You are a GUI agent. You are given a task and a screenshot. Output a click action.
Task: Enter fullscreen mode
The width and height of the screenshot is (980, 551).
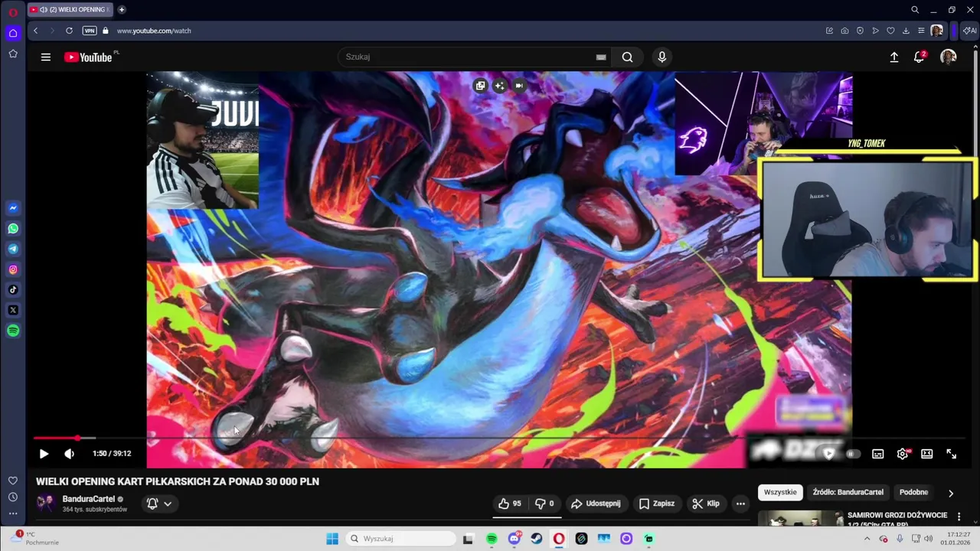click(x=952, y=454)
